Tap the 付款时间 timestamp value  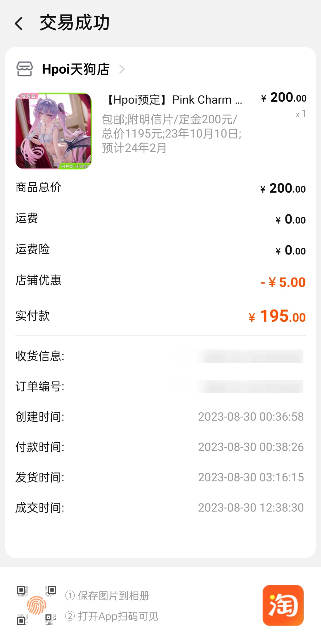pyautogui.click(x=251, y=447)
